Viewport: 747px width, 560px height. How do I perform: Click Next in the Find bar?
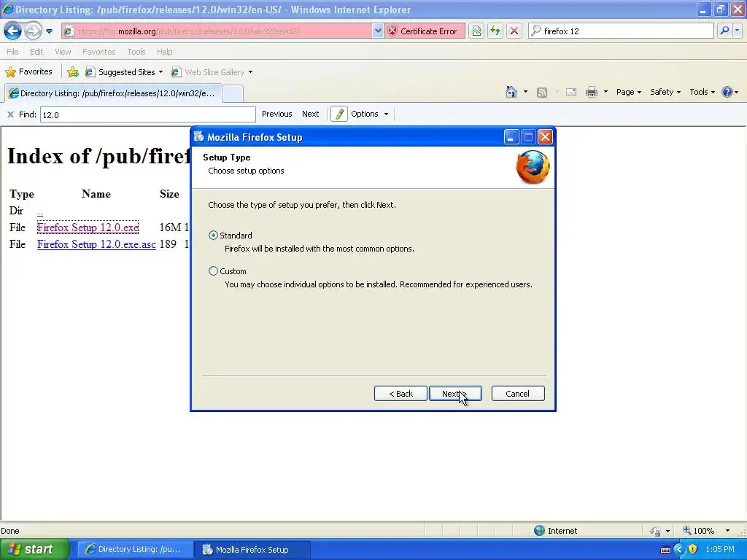[x=310, y=114]
